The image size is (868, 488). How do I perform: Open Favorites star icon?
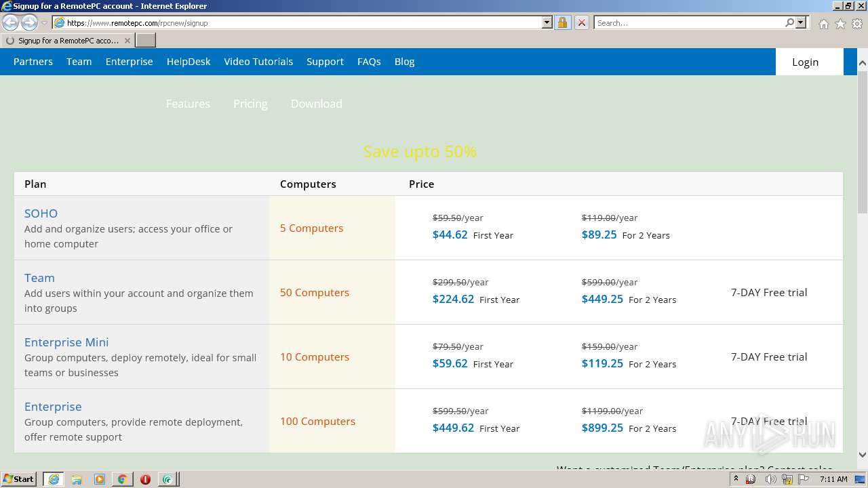click(840, 24)
